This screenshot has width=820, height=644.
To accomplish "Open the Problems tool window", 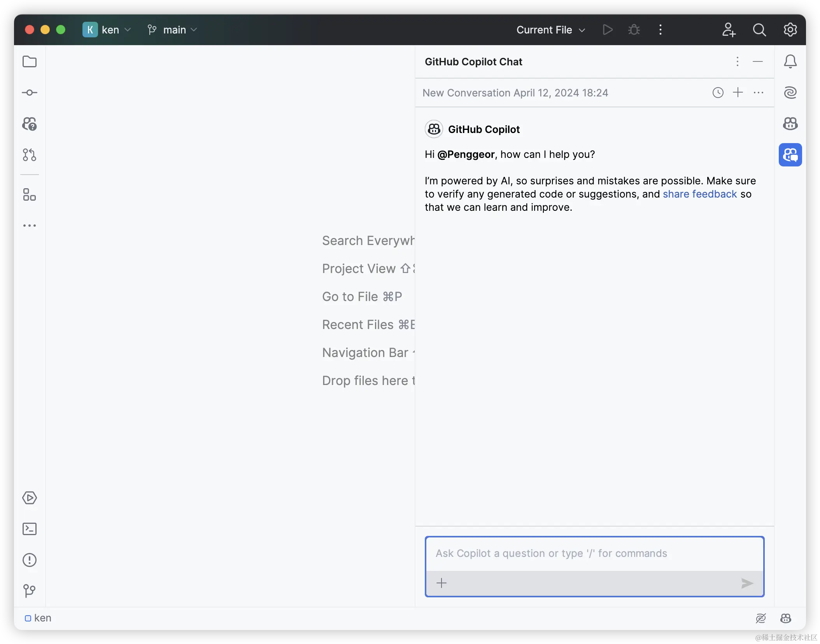I will pos(30,560).
